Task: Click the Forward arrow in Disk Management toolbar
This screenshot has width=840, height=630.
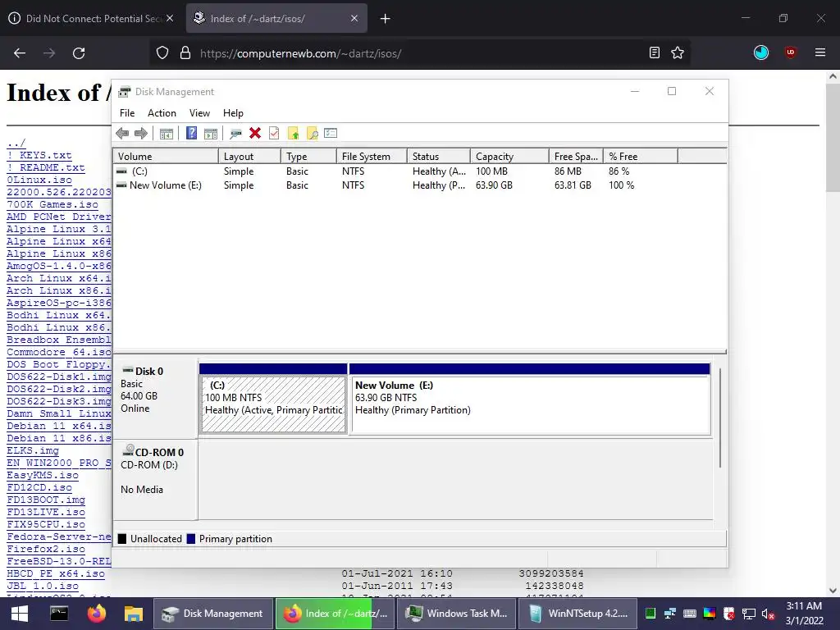Action: point(141,134)
